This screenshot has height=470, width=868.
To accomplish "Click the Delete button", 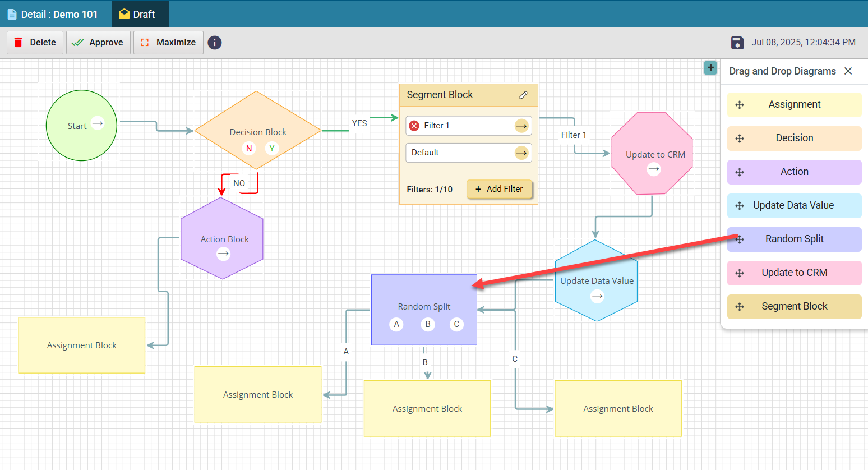I will 35,43.
